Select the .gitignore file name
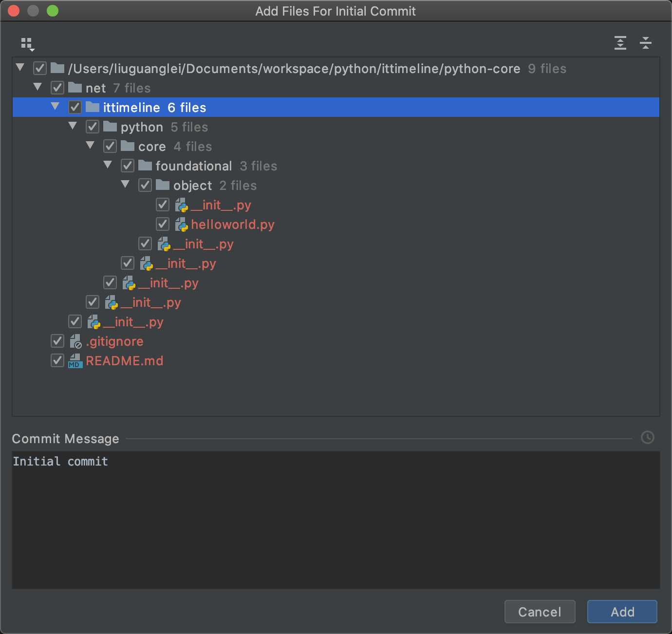The height and width of the screenshot is (634, 672). (x=115, y=341)
